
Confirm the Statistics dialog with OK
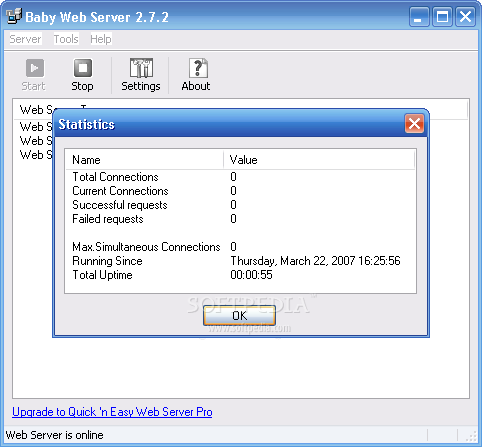pos(239,315)
